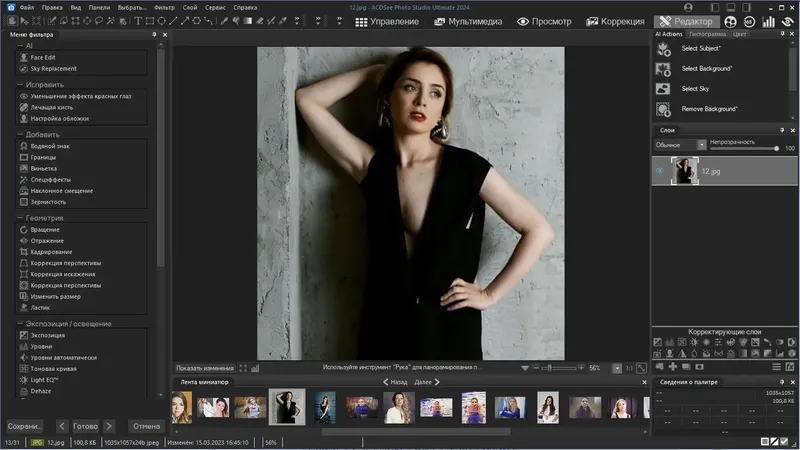Switch to the Гистограмма tab
The height and width of the screenshot is (450, 800).
pos(706,34)
